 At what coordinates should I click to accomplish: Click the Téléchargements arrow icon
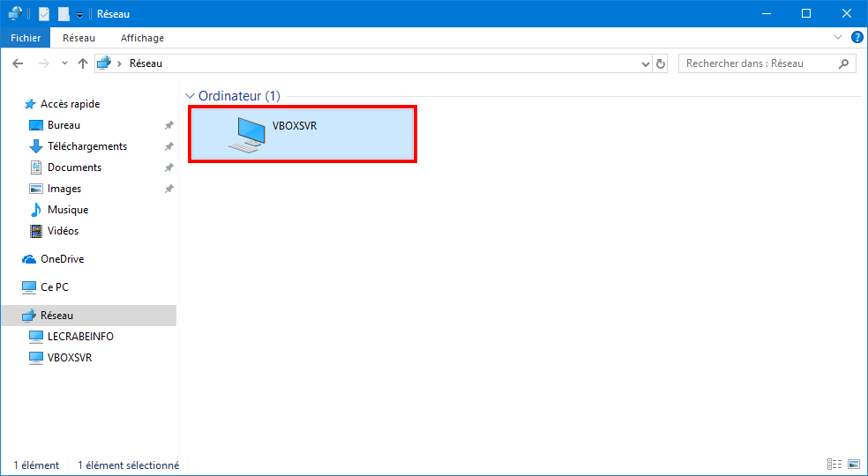36,146
